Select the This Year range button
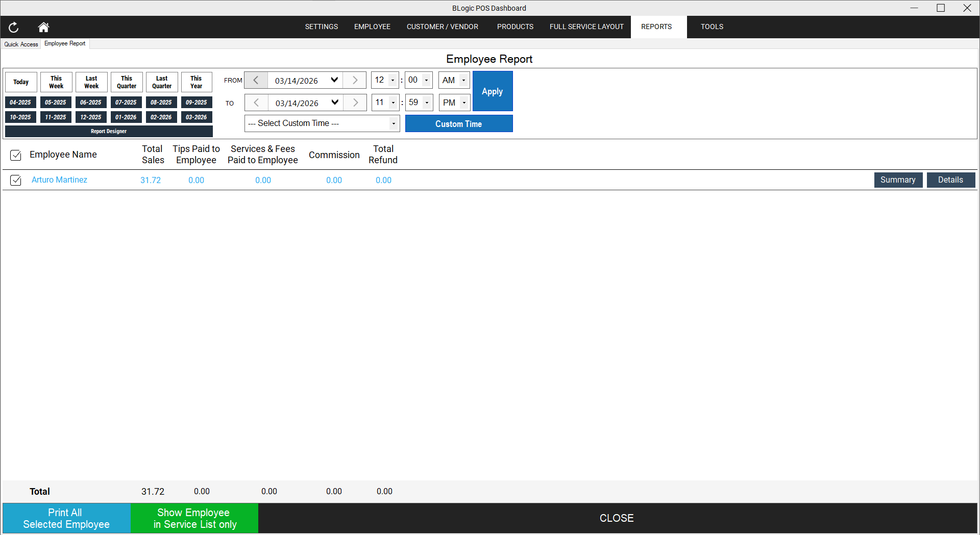Image resolution: width=980 pixels, height=535 pixels. coord(197,82)
